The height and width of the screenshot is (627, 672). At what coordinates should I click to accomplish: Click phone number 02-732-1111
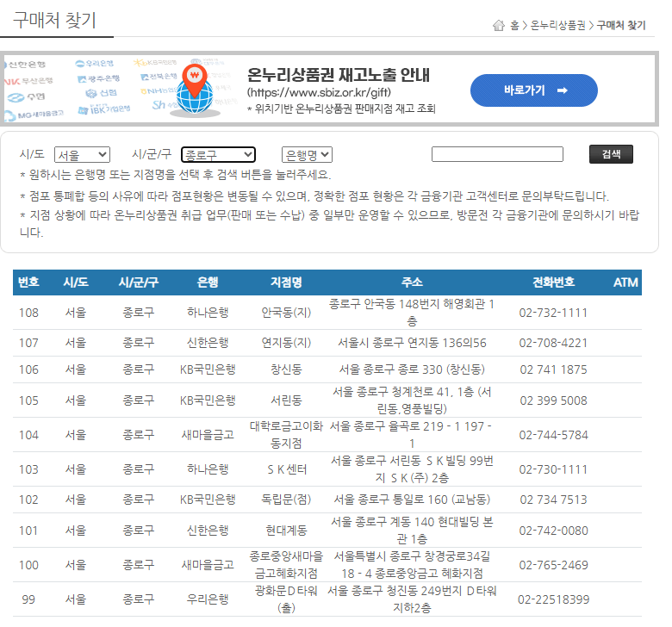pos(553,313)
